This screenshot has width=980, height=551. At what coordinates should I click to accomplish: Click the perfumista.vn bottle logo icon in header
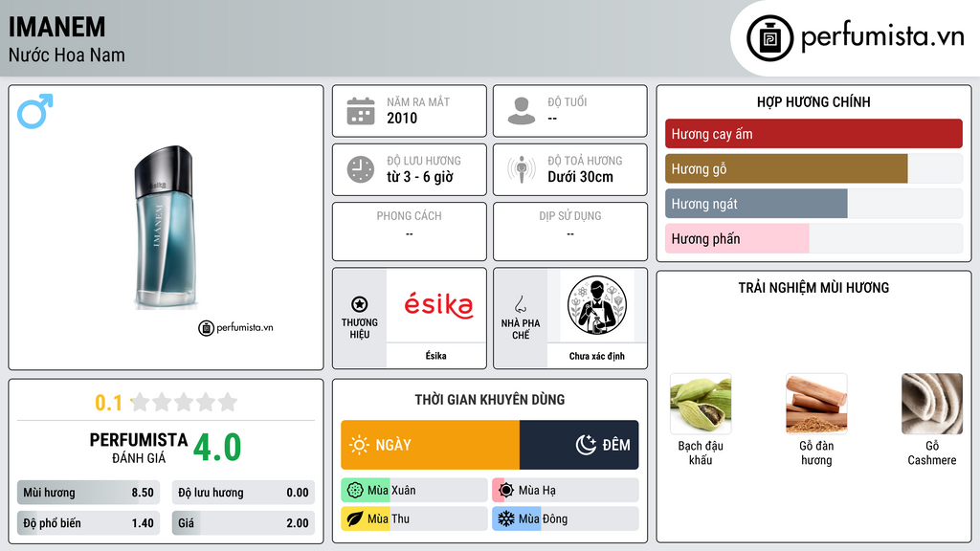[769, 38]
